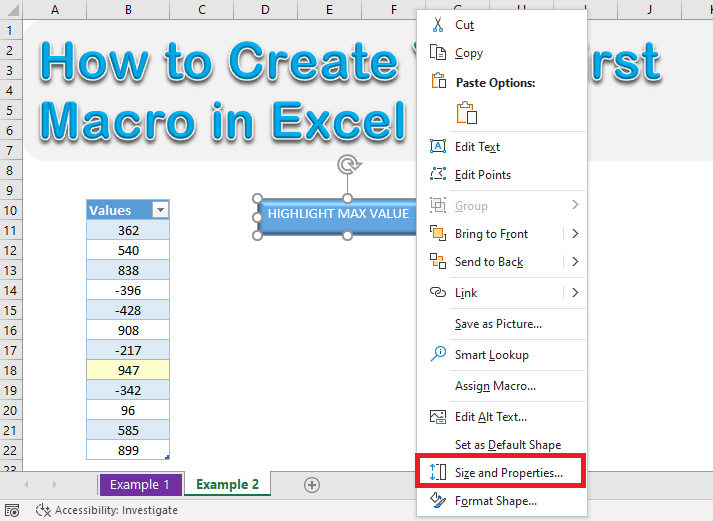
Task: Select the cell containing 899
Action: [x=128, y=450]
